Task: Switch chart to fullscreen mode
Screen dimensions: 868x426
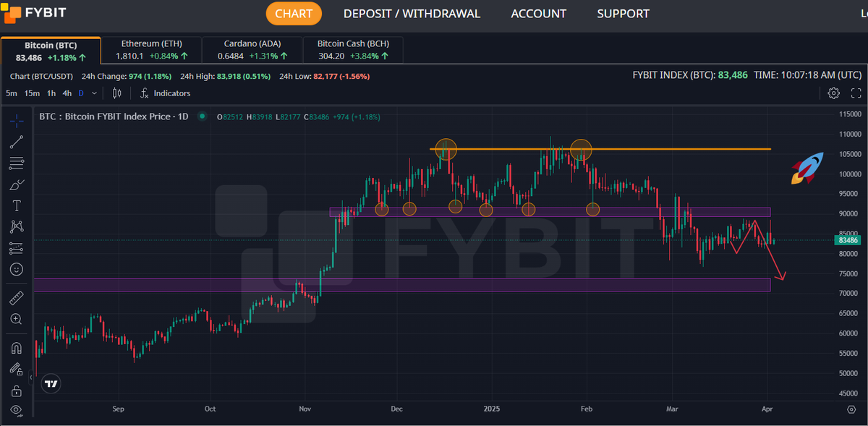Action: point(856,93)
